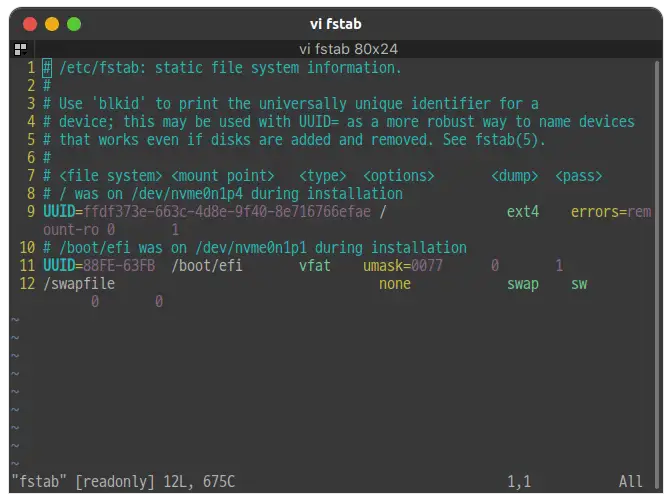
Task: Click the 'errors=rem' option text
Action: (x=611, y=212)
